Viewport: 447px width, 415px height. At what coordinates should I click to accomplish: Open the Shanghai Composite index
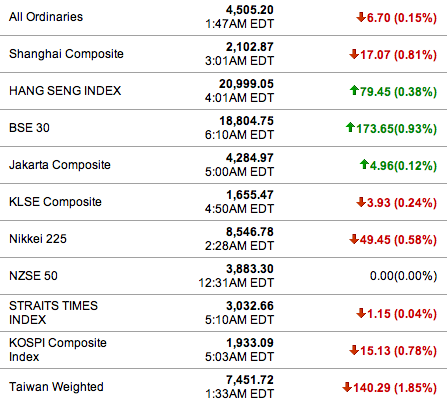66,54
